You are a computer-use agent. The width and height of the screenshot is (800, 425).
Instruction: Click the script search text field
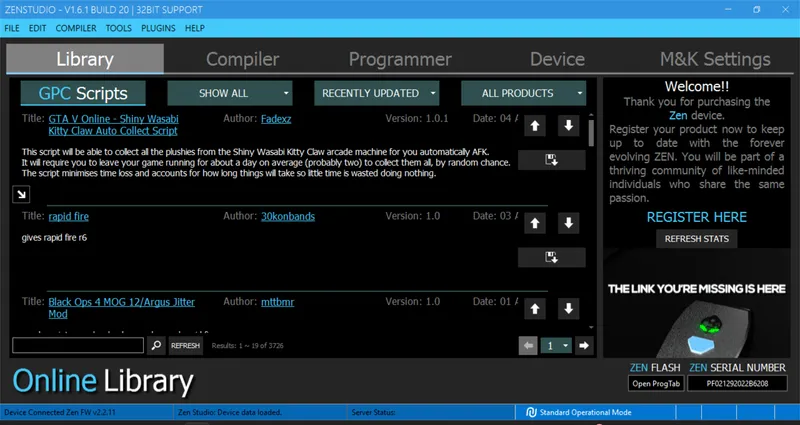78,345
